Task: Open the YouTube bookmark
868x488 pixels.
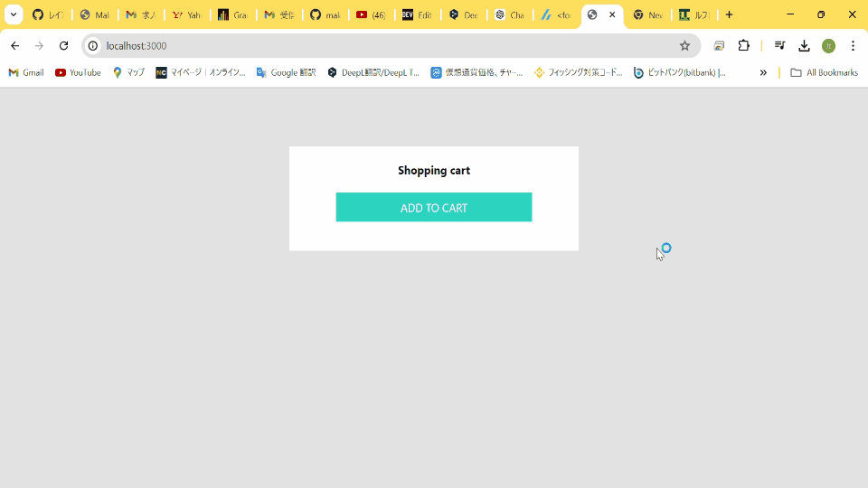Action: pos(78,72)
